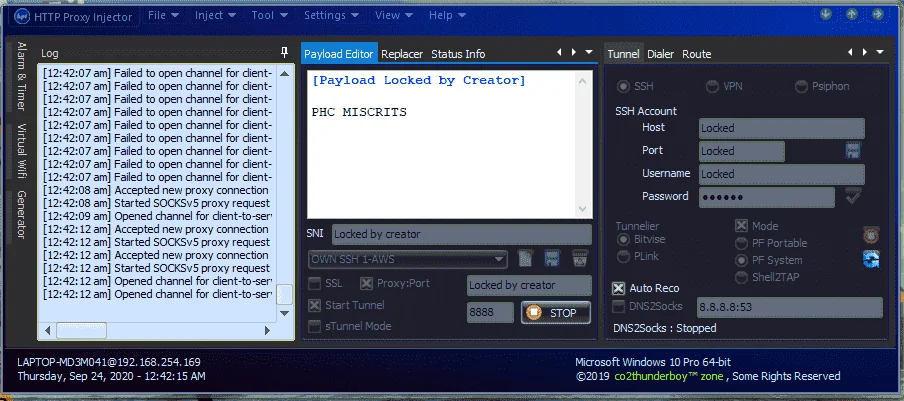
Task: Click the new config page icon beside OWN SSH 1-AWS
Action: point(526,259)
